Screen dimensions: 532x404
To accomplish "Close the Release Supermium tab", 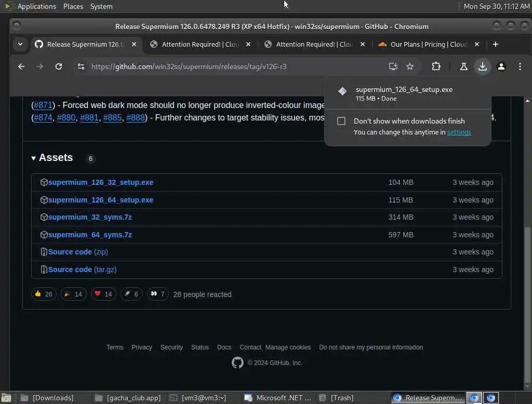I will tap(134, 45).
